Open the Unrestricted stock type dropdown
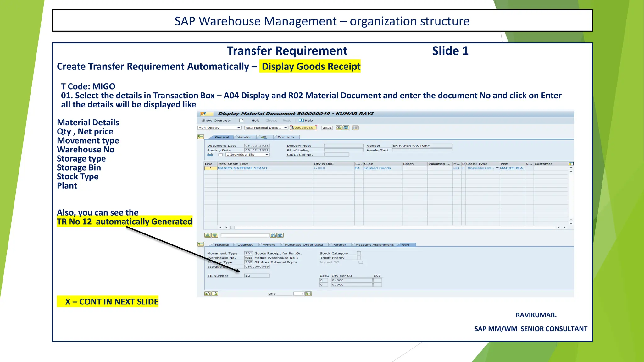644x362 pixels. point(497,168)
